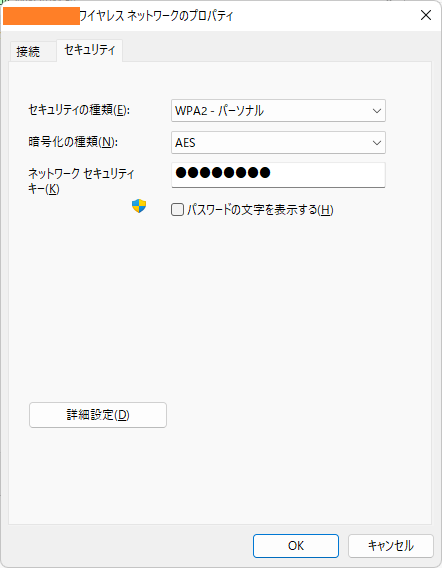Click the chevron arrow on the WPA2 dropdown
The height and width of the screenshot is (568, 442).
pos(377,111)
